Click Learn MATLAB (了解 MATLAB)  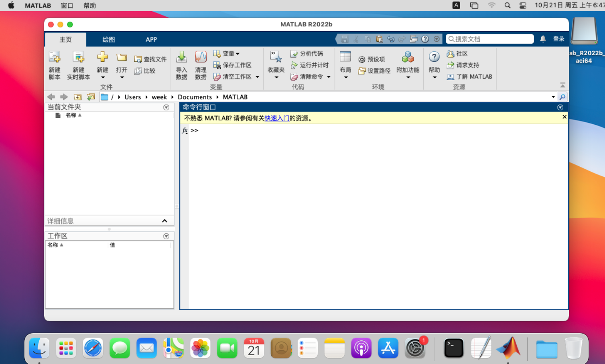pos(469,77)
